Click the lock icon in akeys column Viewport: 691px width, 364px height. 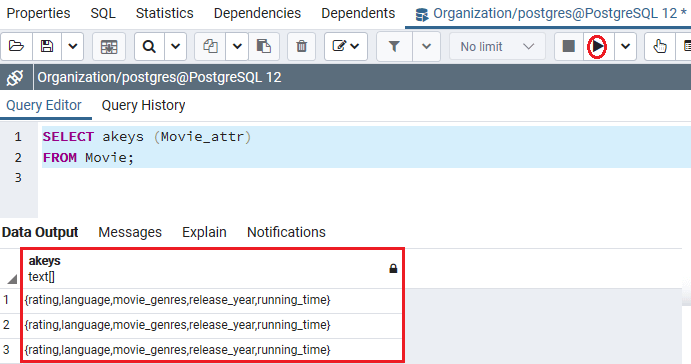(x=393, y=268)
